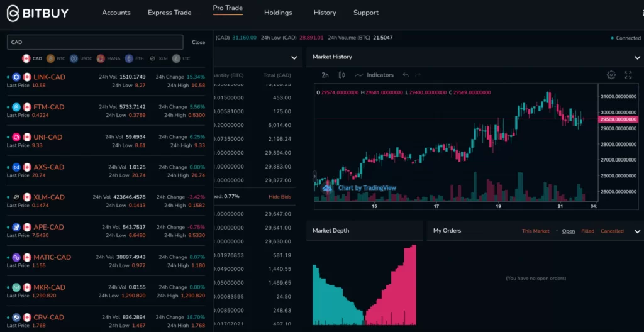The width and height of the screenshot is (644, 332).
Task: Select the LTC filter icon
Action: tap(176, 58)
